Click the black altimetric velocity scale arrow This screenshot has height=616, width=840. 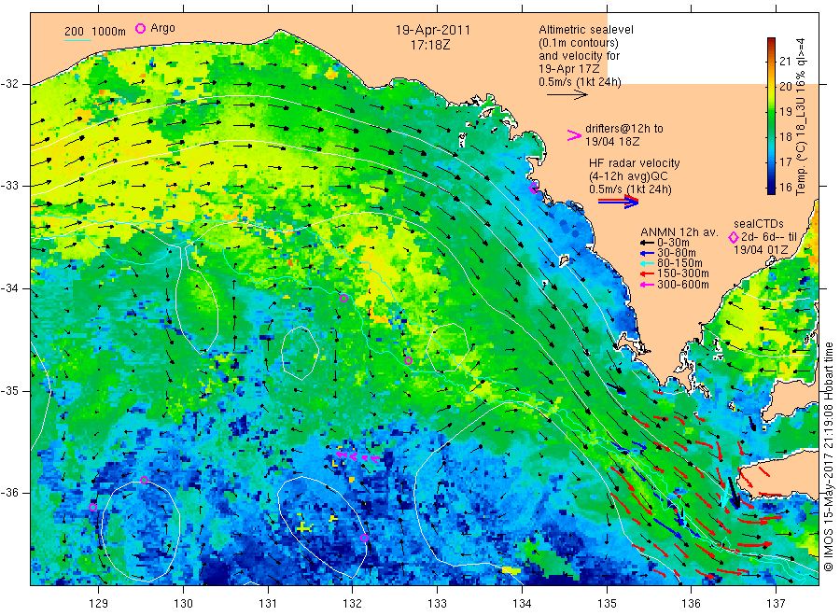(x=567, y=95)
